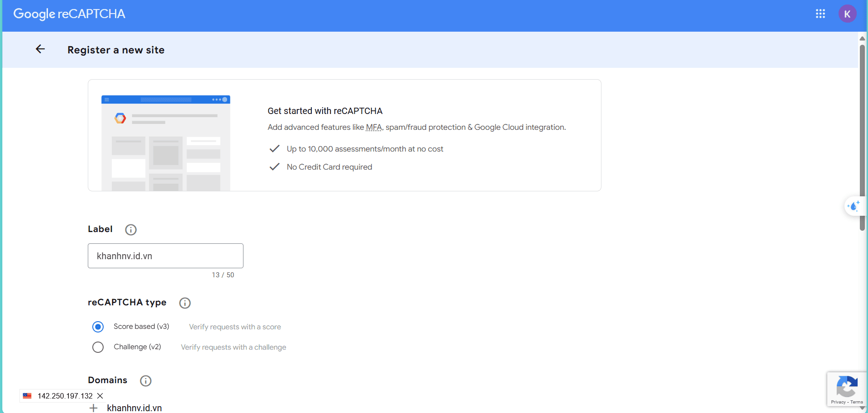868x413 pixels.
Task: Click the US flag beside the IP address
Action: click(27, 396)
